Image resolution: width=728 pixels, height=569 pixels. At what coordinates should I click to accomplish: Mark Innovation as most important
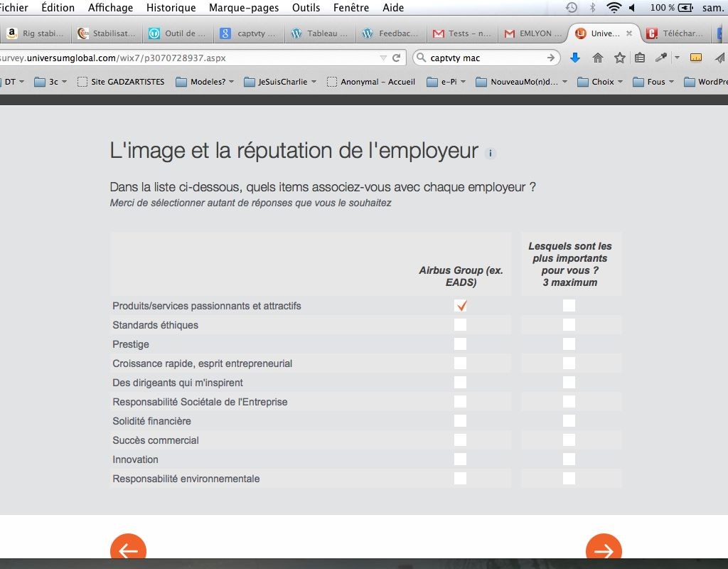pyautogui.click(x=569, y=459)
